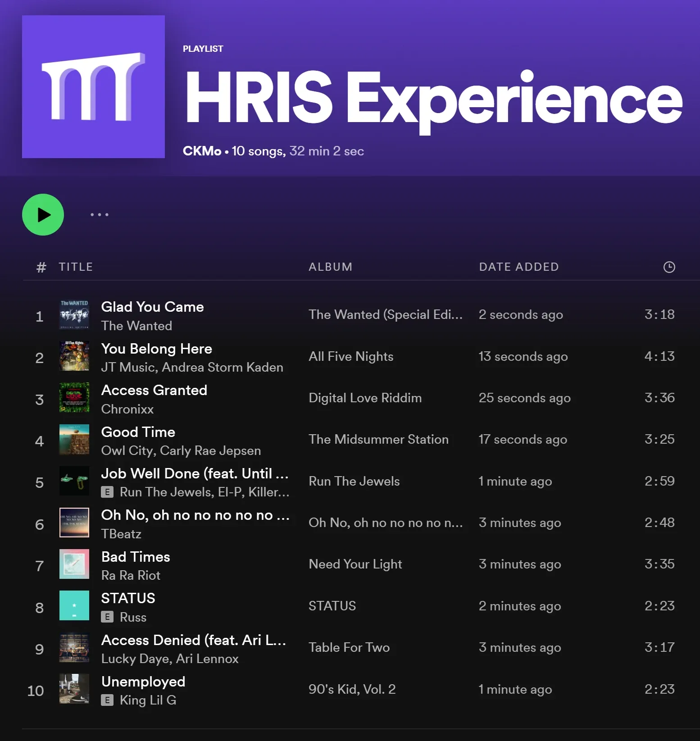Open the STATUS album link
The image size is (700, 741).
332,606
